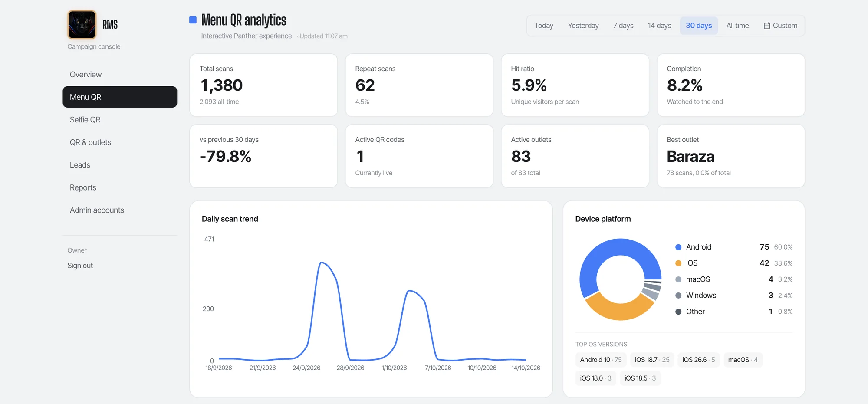This screenshot has width=868, height=404.
Task: Click the Total scans card
Action: (263, 85)
